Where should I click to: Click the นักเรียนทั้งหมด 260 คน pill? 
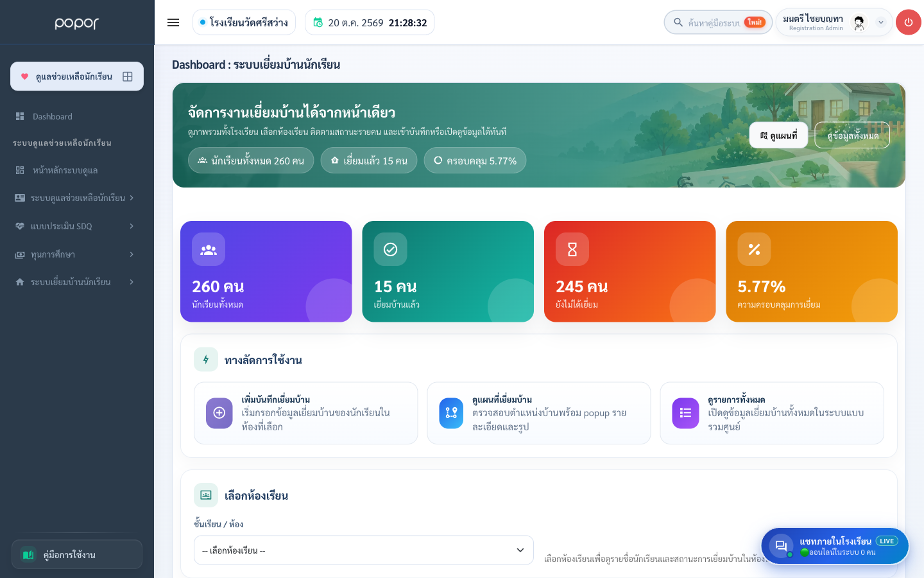pos(251,161)
